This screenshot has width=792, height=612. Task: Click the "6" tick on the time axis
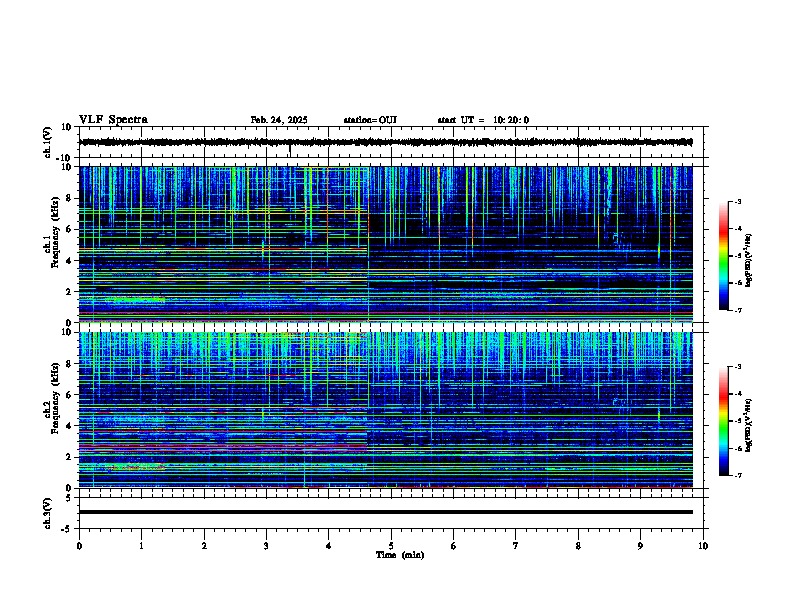[x=454, y=546]
